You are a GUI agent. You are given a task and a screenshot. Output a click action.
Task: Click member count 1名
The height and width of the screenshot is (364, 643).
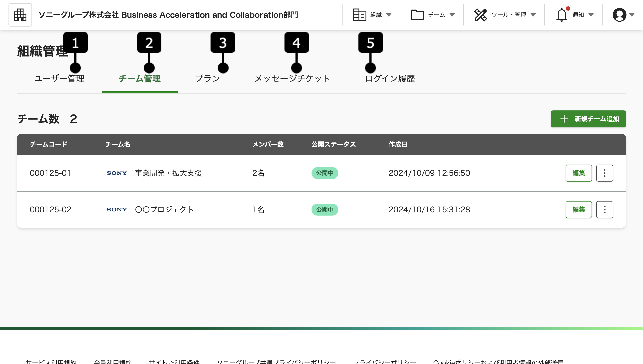coord(258,209)
